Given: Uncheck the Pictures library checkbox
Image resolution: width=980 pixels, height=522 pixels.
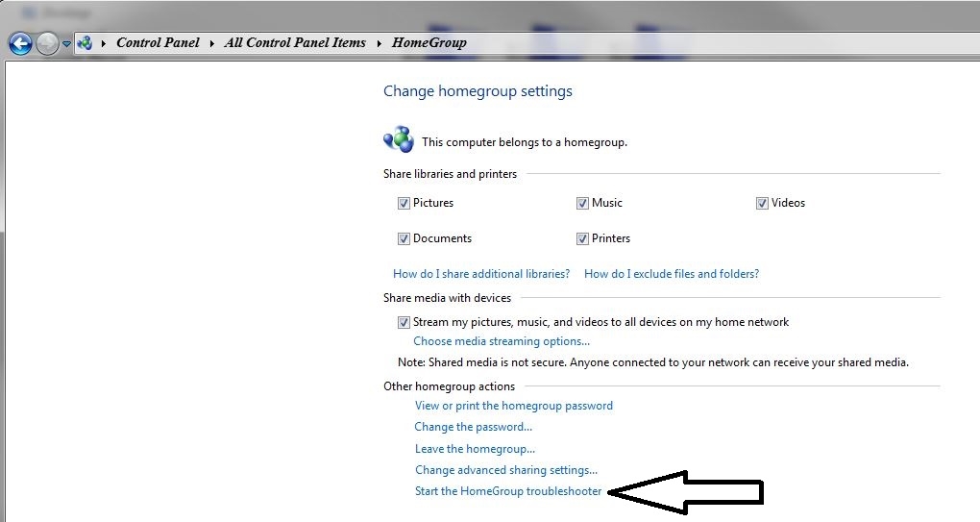Looking at the screenshot, I should tap(404, 203).
